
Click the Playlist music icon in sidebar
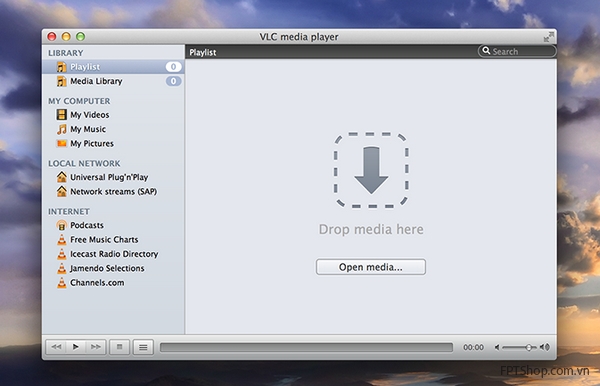[61, 67]
